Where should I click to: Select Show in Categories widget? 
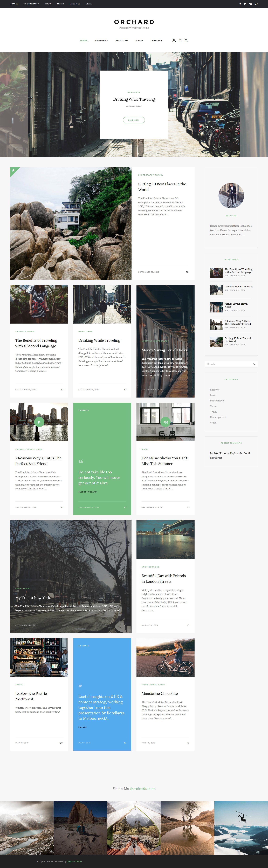coord(213,406)
